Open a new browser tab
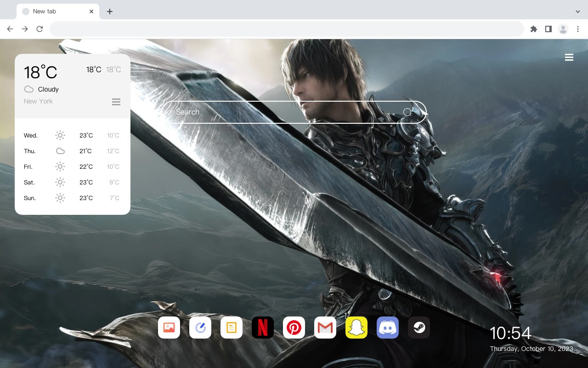The image size is (588, 368). pyautogui.click(x=109, y=11)
